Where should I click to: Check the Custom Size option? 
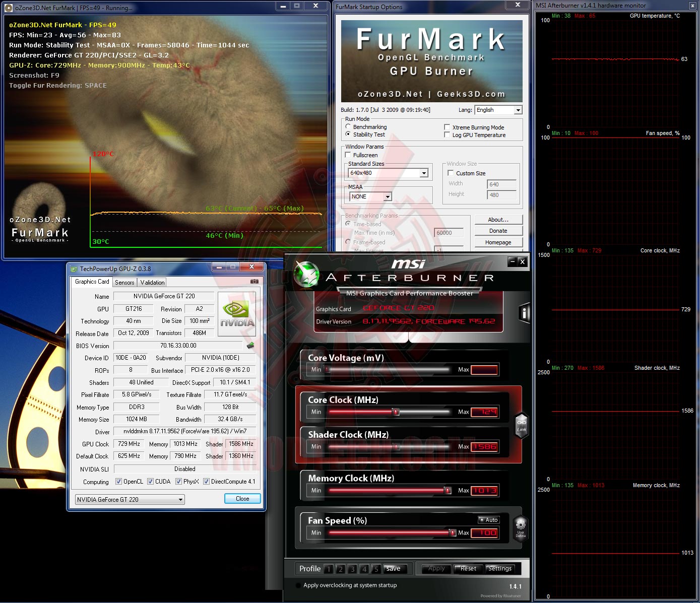click(x=451, y=173)
